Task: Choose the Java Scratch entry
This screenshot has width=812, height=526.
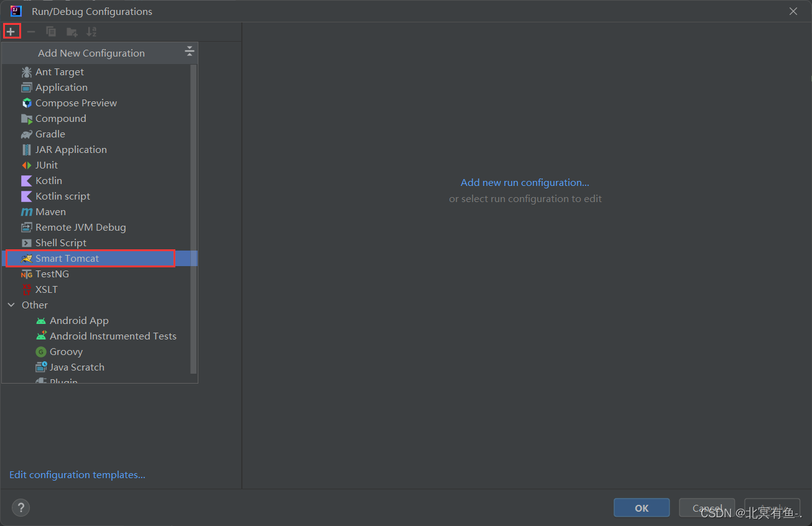Action: (99, 367)
